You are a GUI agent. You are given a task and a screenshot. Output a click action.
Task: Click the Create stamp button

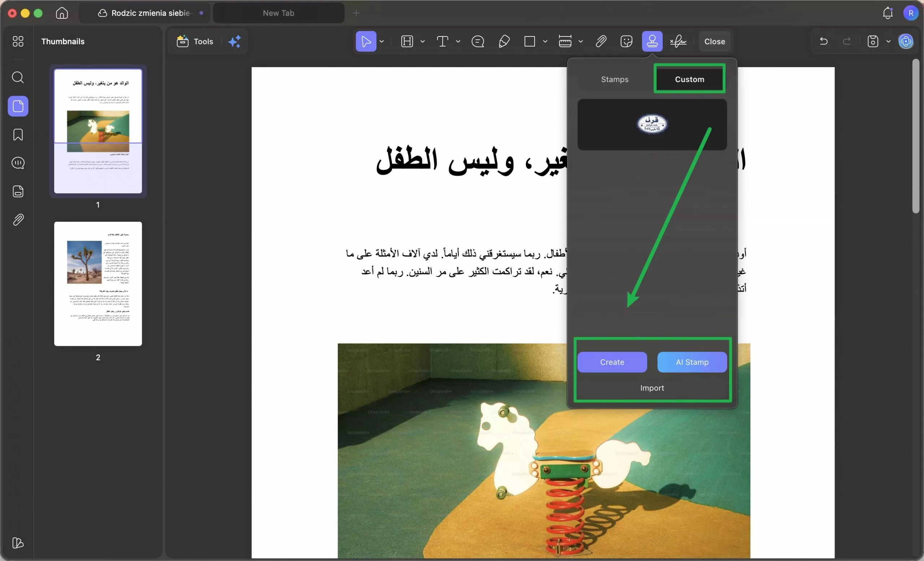pyautogui.click(x=612, y=362)
